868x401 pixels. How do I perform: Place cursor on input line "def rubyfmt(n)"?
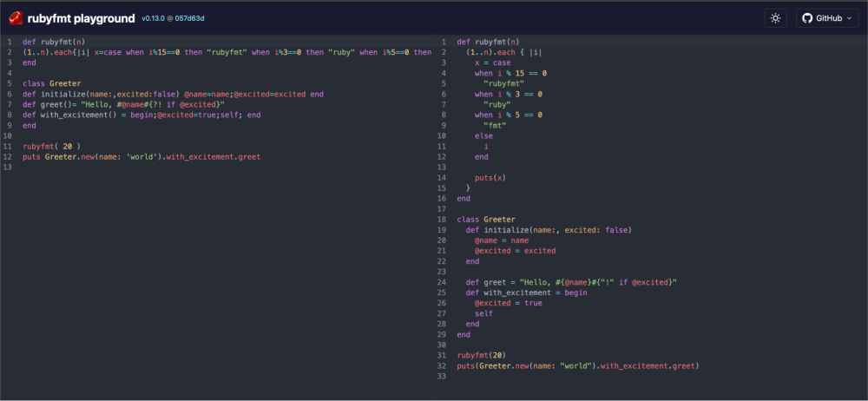pyautogui.click(x=54, y=42)
